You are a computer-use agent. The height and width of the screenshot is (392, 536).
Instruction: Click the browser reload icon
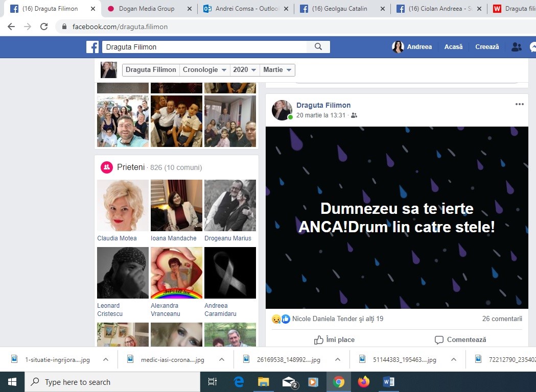[44, 27]
